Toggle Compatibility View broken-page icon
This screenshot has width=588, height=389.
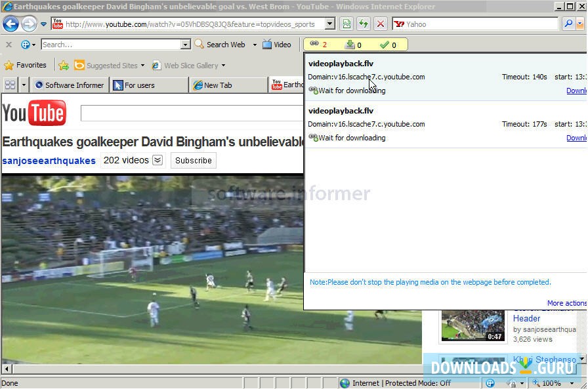[347, 24]
